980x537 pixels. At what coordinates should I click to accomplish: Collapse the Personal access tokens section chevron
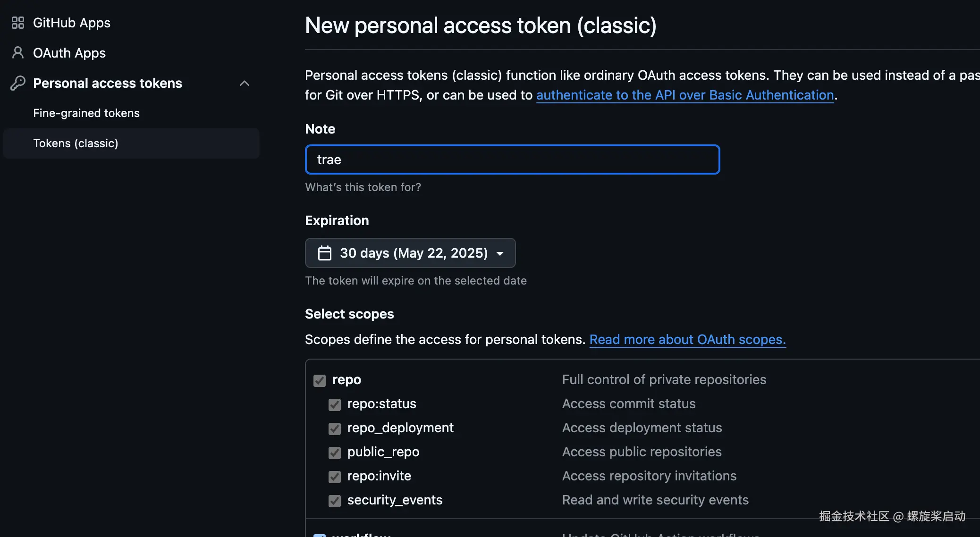pyautogui.click(x=244, y=84)
